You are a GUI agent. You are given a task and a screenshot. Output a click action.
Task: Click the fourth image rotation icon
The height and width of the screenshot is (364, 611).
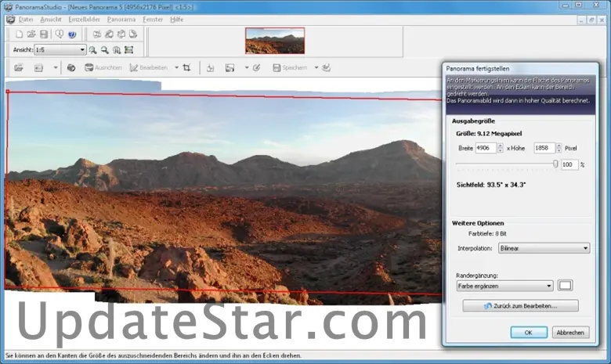click(x=133, y=34)
